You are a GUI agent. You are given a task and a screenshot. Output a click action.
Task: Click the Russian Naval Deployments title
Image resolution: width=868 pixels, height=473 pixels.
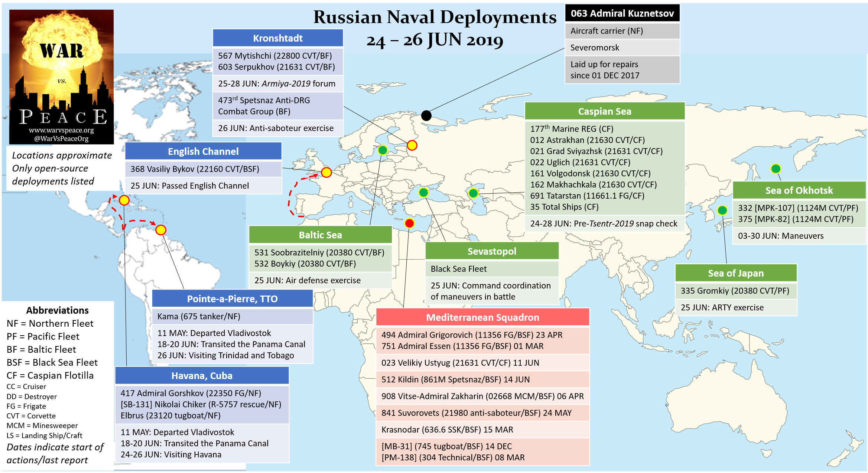pos(435,17)
